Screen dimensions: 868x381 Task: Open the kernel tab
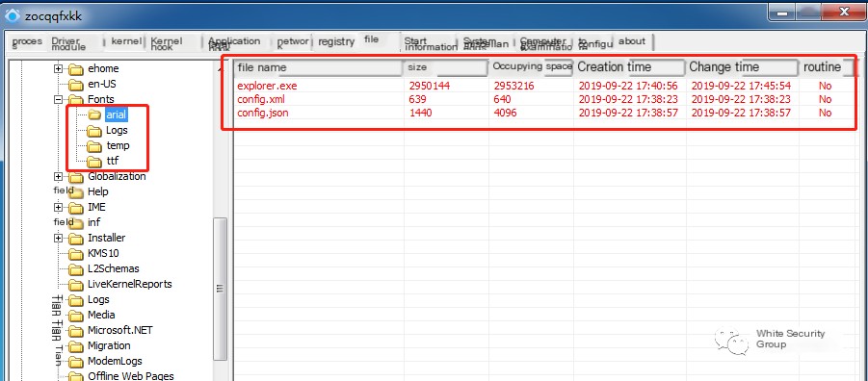pos(126,41)
